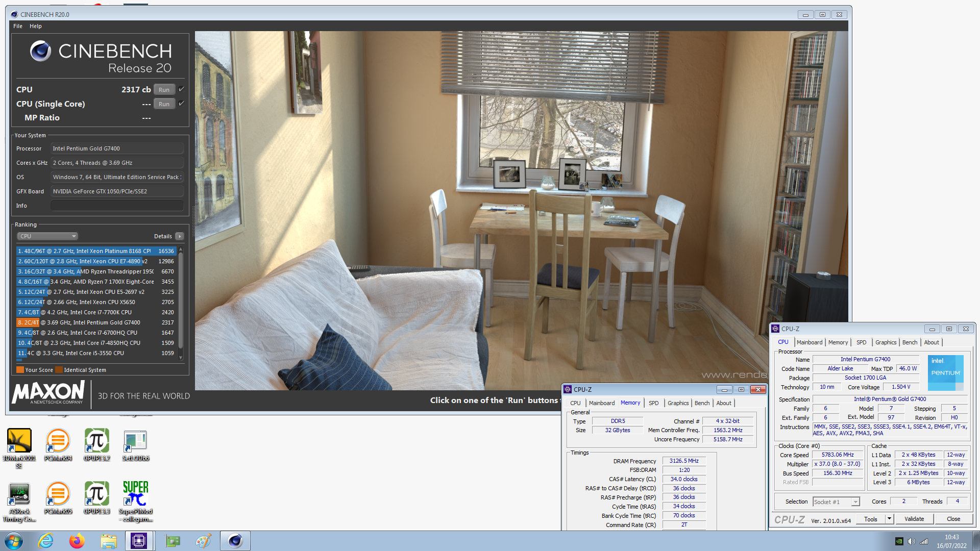
Task: Click the Validate button in CPU-Z
Action: (914, 519)
